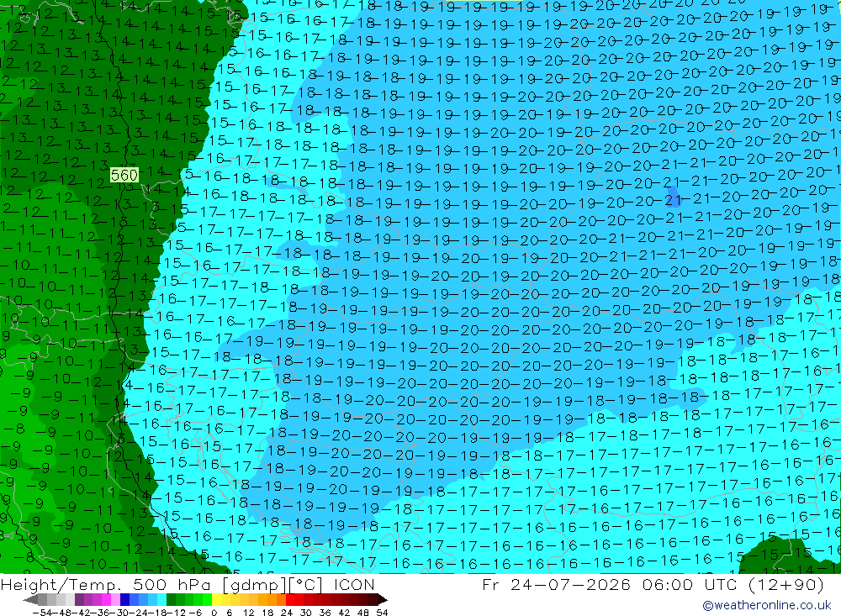Image resolution: width=841 pixels, height=616 pixels.
Task: Click the 560 height contour label
Action: [124, 175]
